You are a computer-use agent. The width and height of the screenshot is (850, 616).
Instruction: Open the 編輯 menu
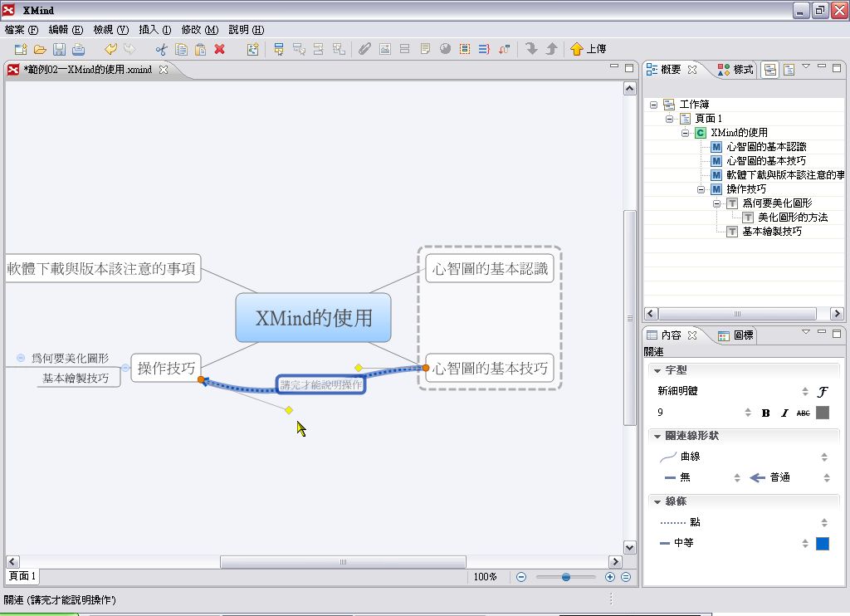coord(66,30)
